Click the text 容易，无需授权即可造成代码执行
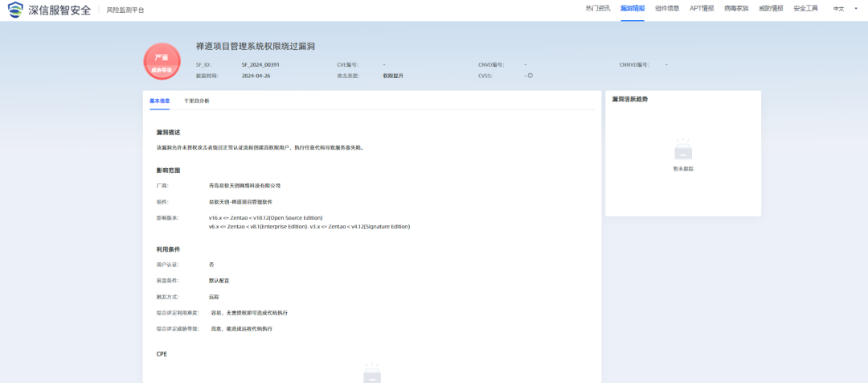Viewport: 868px width, 383px height. click(x=249, y=313)
